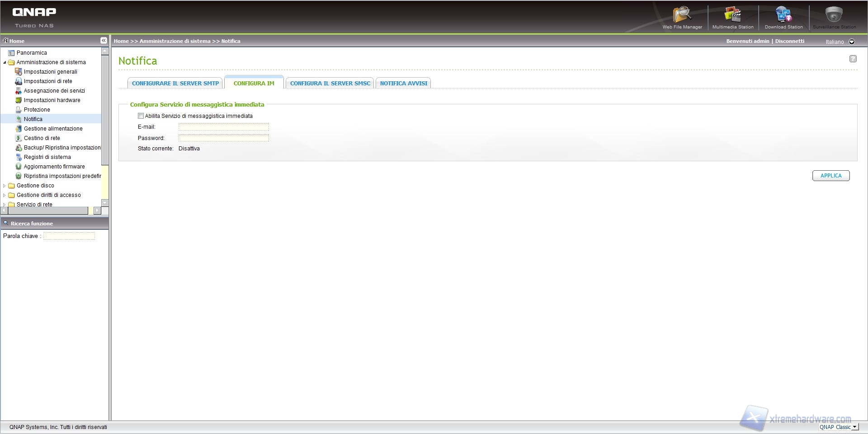Screen dimensions: 868x434
Task: Click the E-mail input field
Action: click(223, 127)
